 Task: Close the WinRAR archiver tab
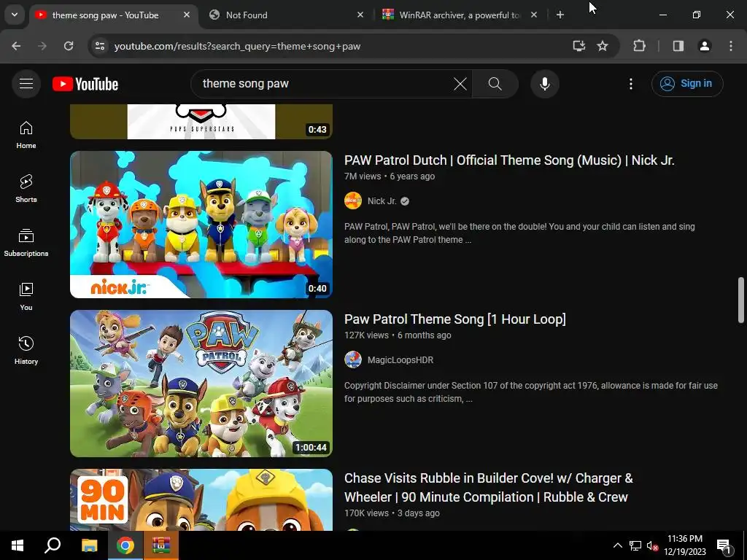pos(534,15)
